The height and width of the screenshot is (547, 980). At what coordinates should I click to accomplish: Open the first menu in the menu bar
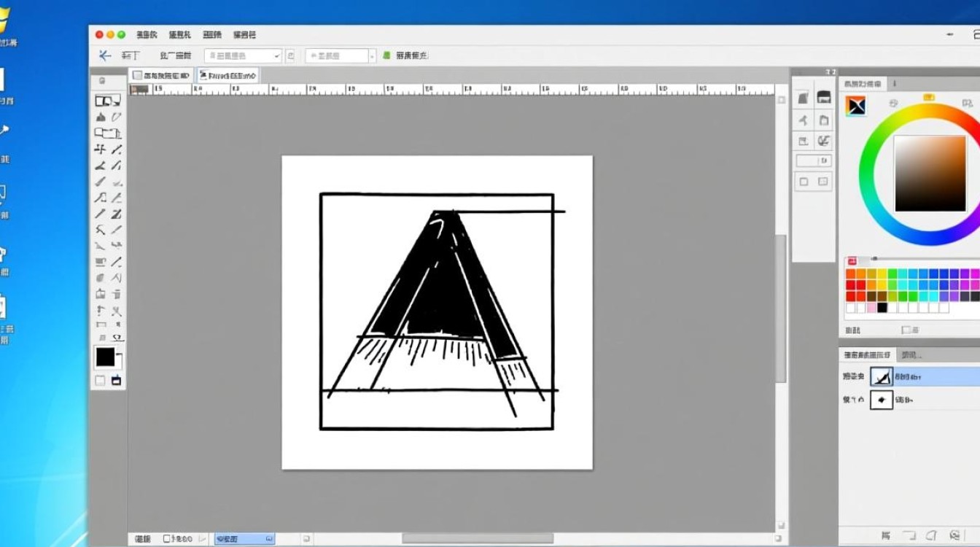[143, 34]
